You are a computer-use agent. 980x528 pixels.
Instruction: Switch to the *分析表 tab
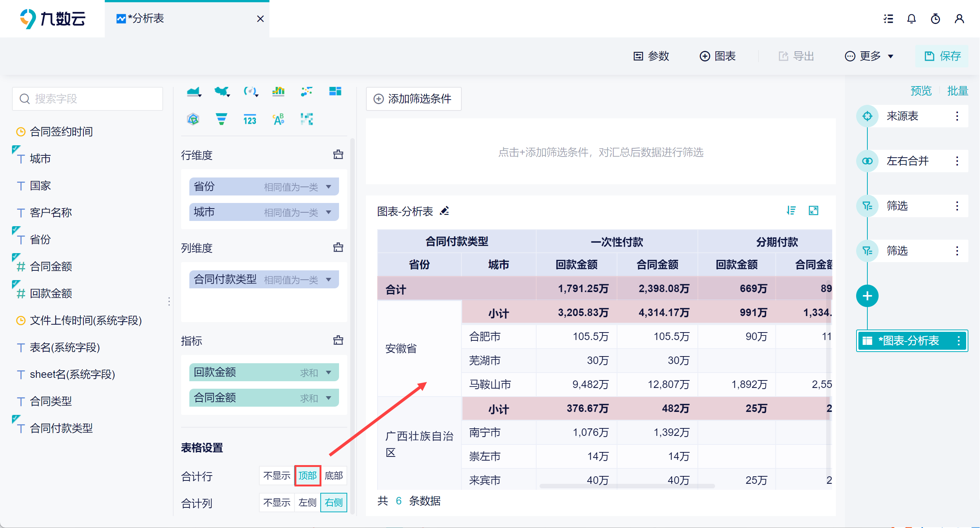click(x=146, y=19)
